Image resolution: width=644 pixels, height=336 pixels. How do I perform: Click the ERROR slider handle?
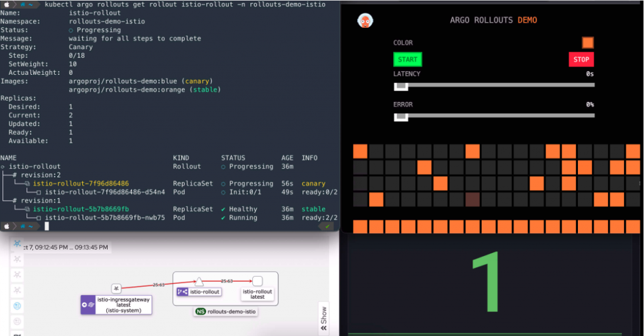tap(401, 117)
